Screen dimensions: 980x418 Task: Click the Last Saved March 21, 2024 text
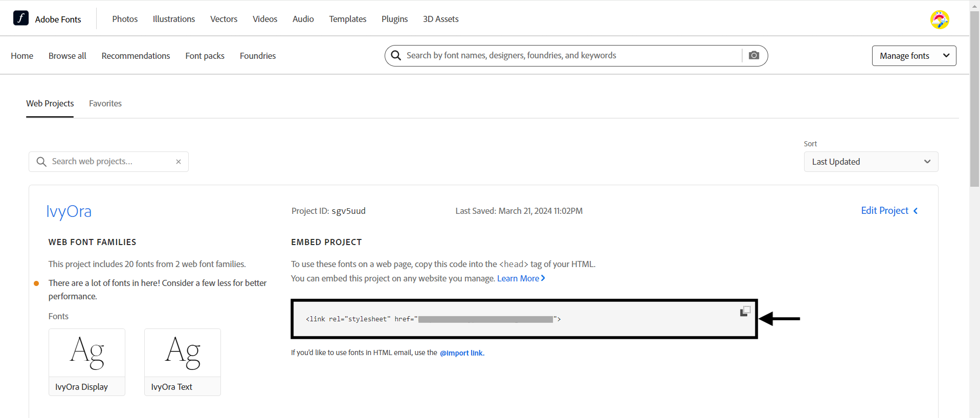pos(519,211)
